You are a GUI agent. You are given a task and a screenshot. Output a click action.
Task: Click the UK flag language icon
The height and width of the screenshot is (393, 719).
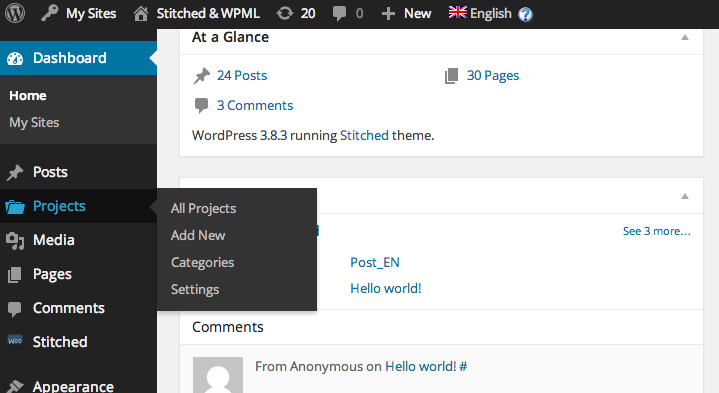click(457, 12)
